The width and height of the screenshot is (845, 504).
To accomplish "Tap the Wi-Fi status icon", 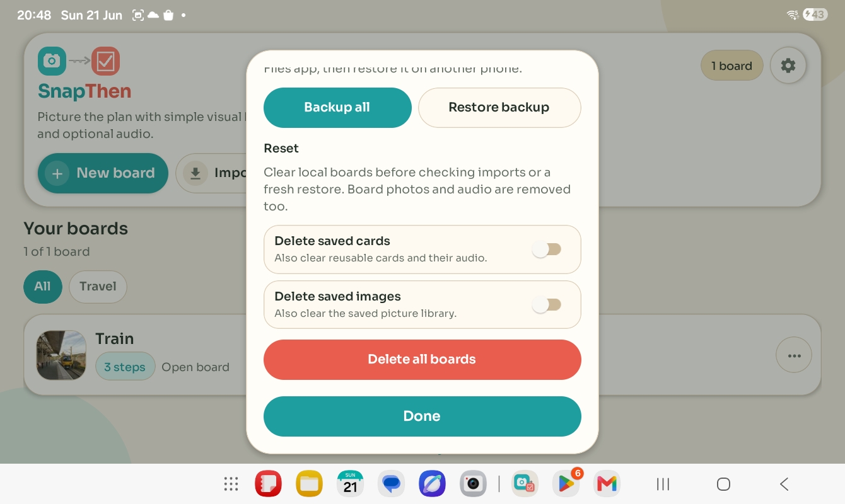I will pos(793,14).
